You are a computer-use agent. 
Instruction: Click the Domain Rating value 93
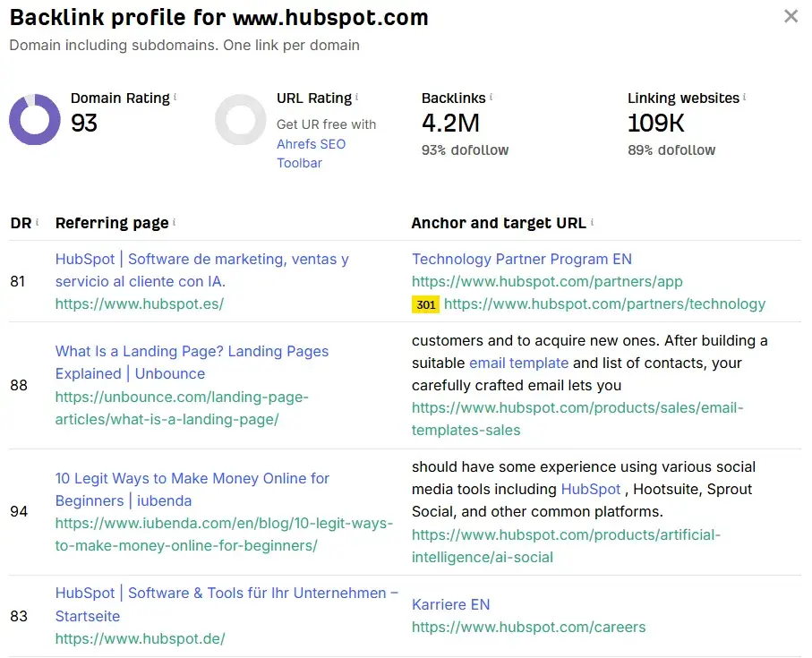84,124
